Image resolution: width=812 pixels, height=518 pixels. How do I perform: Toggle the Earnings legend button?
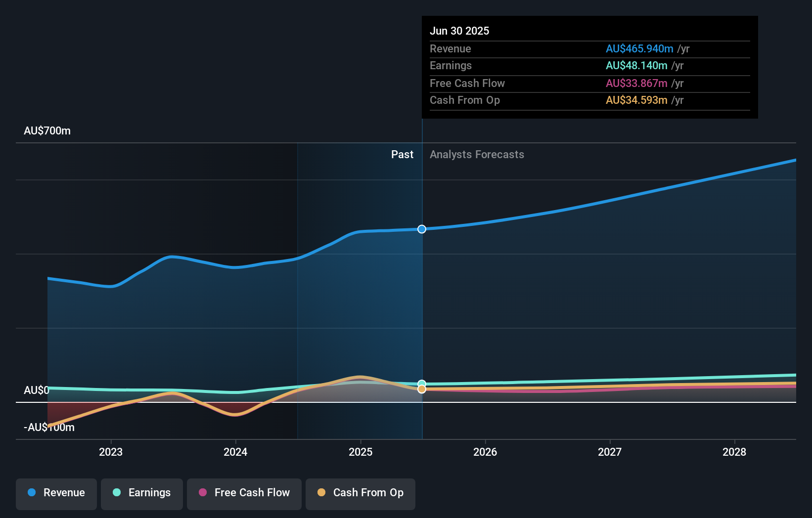(142, 494)
